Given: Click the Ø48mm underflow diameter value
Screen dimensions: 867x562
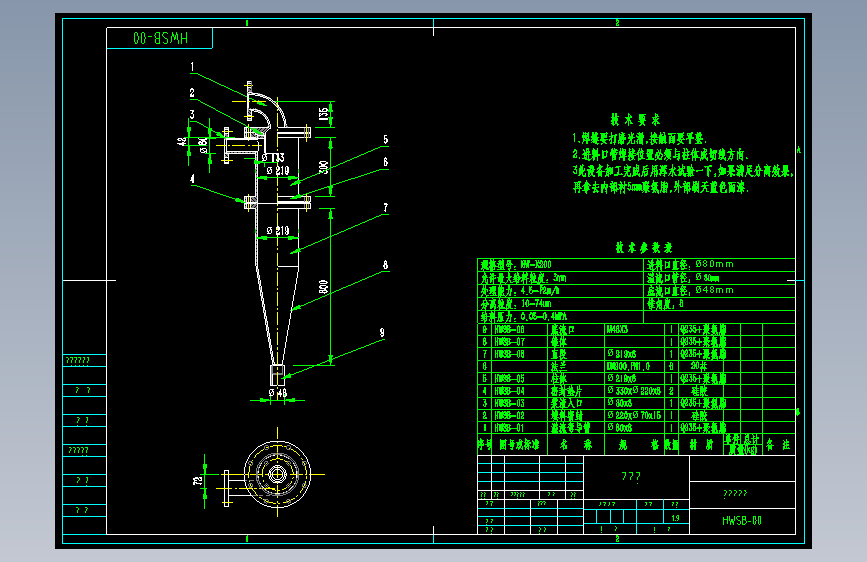Looking at the screenshot, I should point(714,290).
